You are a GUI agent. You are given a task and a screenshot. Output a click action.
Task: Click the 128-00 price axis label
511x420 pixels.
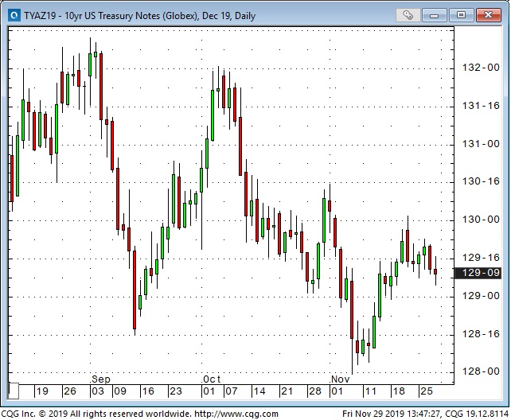pos(481,371)
